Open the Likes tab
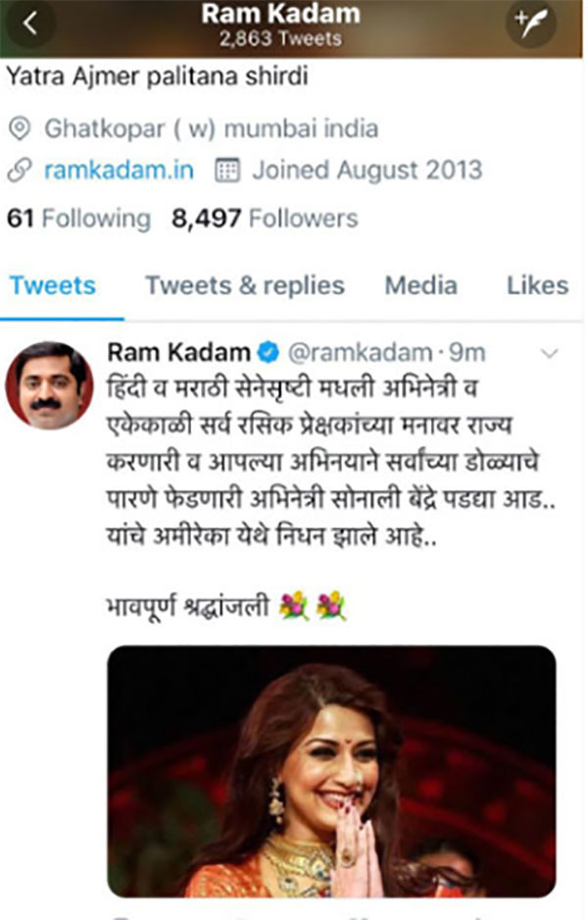 [538, 285]
